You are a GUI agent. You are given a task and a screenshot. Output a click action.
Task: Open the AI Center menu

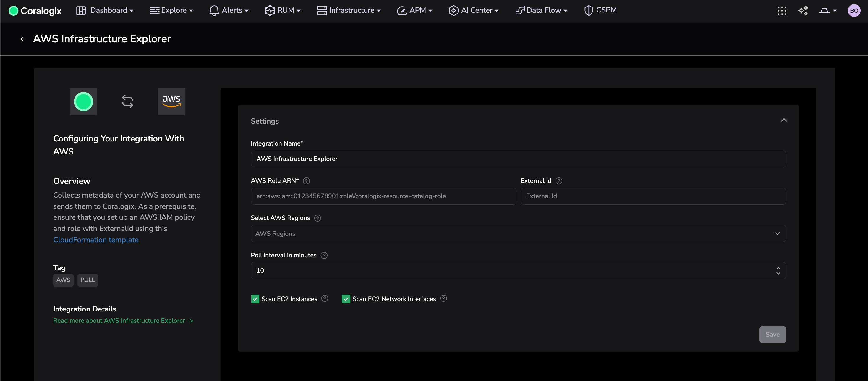click(473, 10)
